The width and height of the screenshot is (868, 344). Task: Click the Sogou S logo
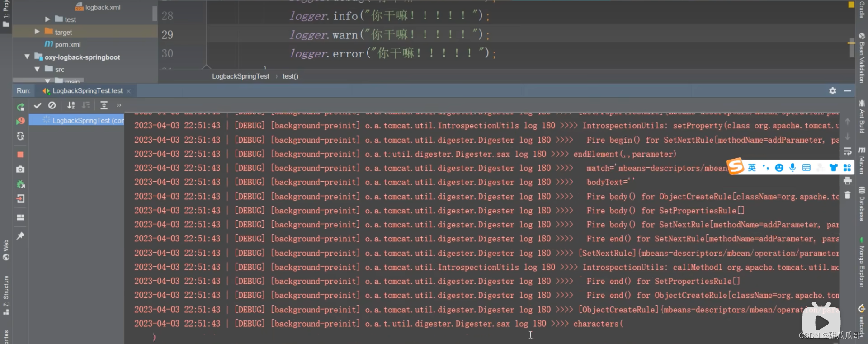[736, 167]
